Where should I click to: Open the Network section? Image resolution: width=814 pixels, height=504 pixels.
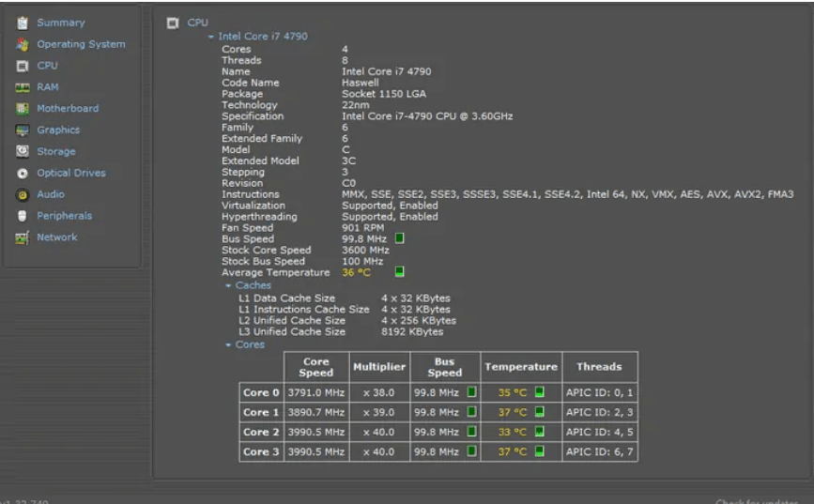[57, 237]
